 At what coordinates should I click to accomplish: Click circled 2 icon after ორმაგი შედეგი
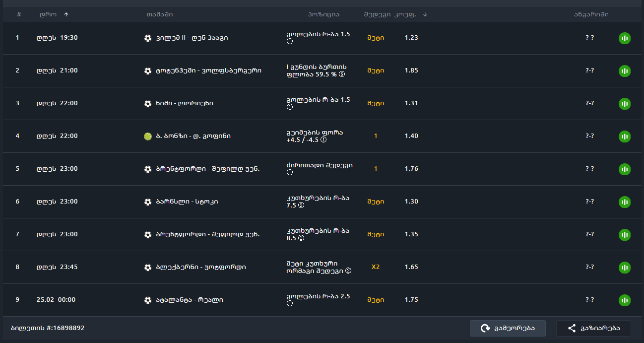pyautogui.click(x=348, y=271)
